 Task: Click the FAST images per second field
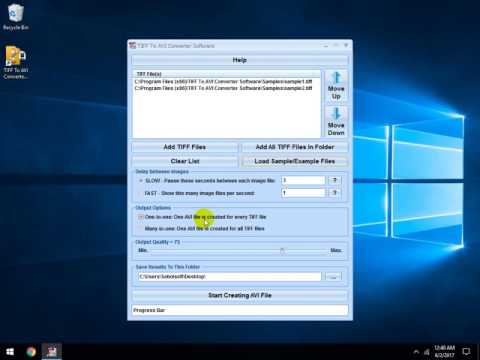pos(303,193)
